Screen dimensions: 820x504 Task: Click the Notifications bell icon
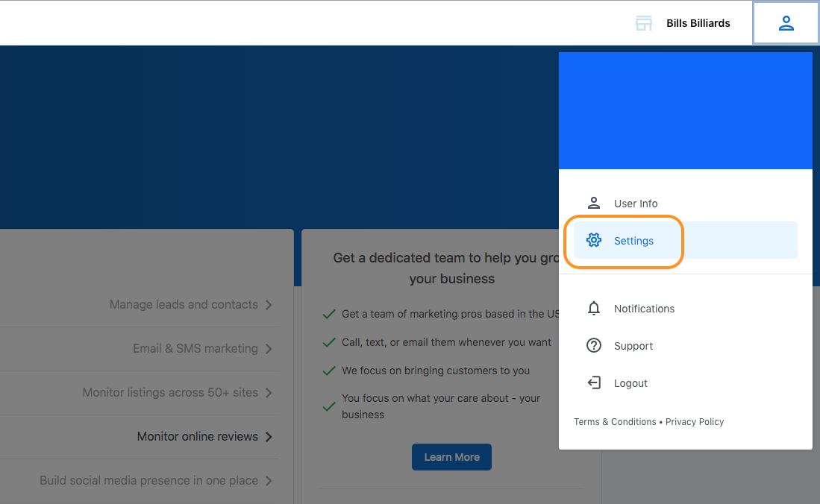tap(594, 308)
